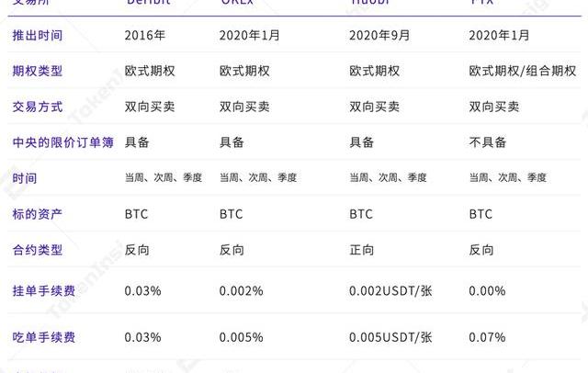Click the 标的资产 row label
Image resolution: width=588 pixels, height=373 pixels.
[x=38, y=214]
